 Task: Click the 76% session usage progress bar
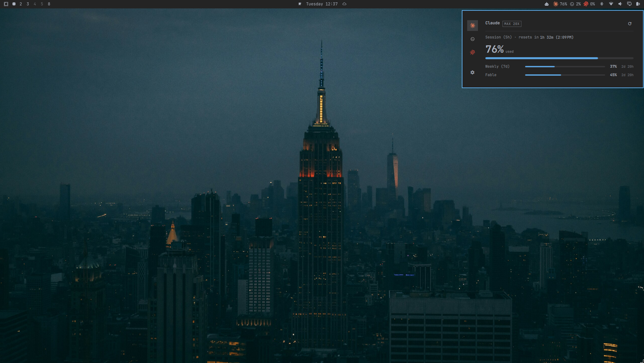point(559,58)
